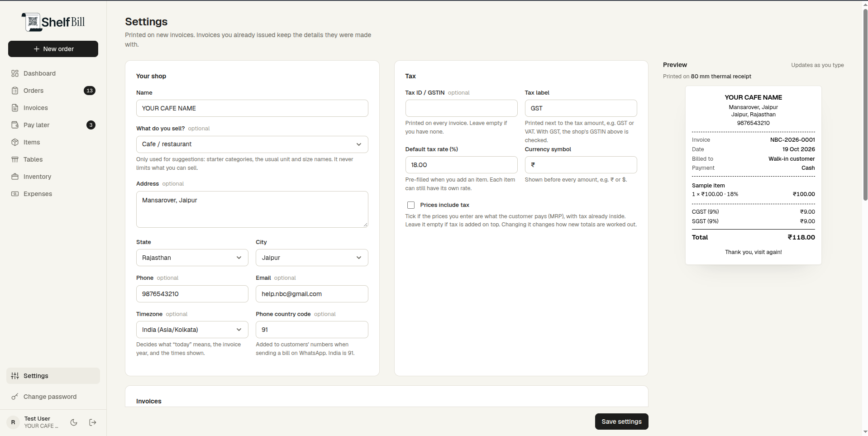Open Expenses in the sidebar

click(53, 194)
